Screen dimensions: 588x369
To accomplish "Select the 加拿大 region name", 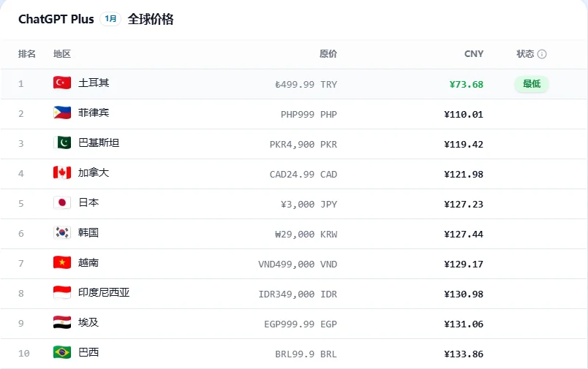I will [x=94, y=172].
